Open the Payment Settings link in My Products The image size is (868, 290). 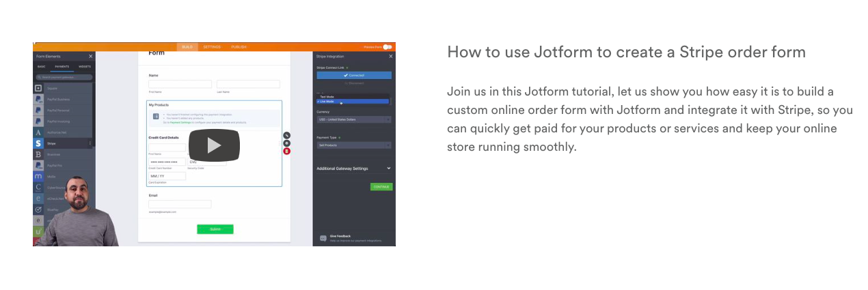click(181, 122)
